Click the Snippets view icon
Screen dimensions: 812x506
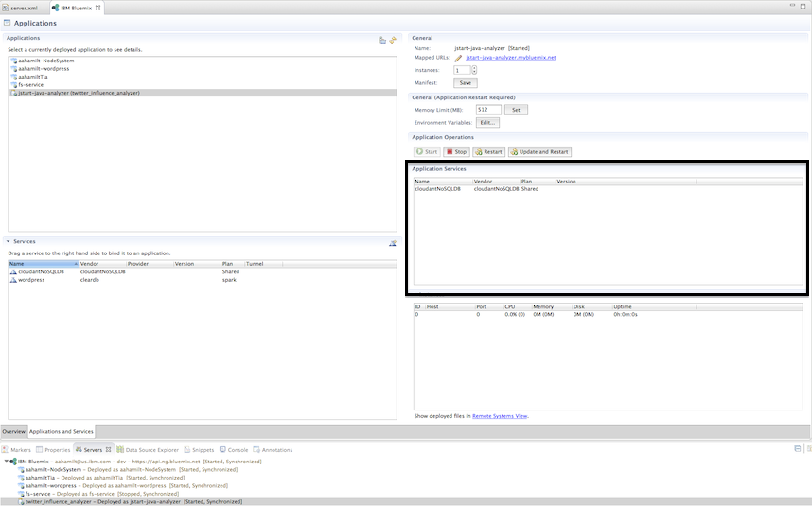pyautogui.click(x=187, y=449)
